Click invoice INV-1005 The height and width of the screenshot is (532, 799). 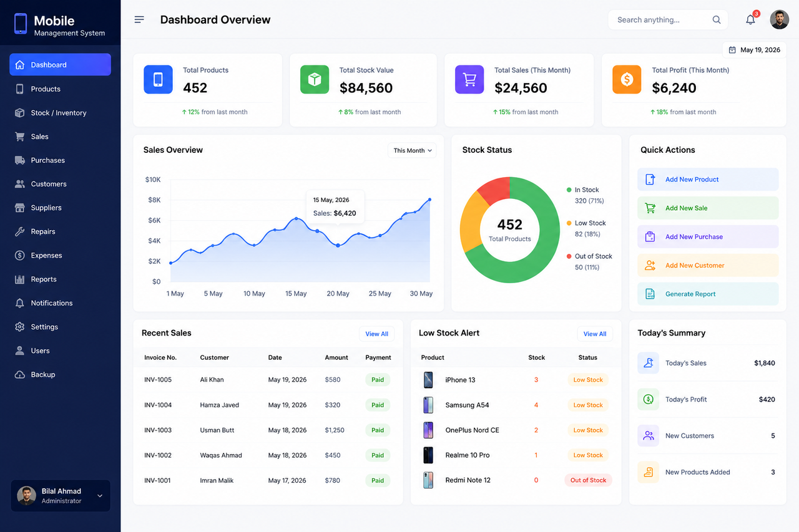point(158,380)
